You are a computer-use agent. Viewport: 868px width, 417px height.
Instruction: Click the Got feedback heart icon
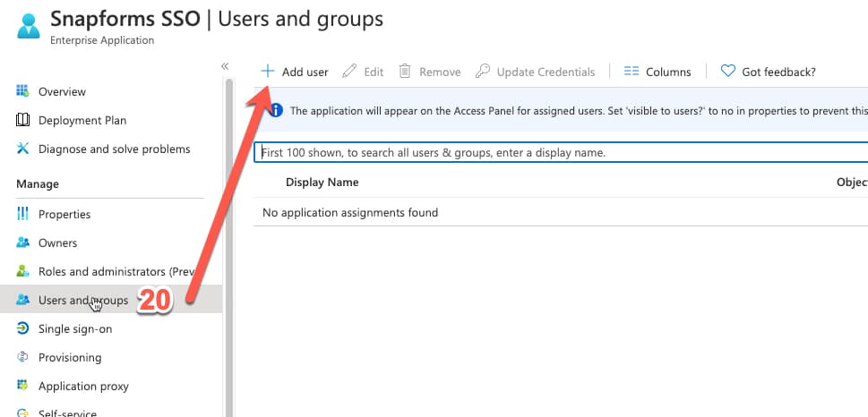727,72
